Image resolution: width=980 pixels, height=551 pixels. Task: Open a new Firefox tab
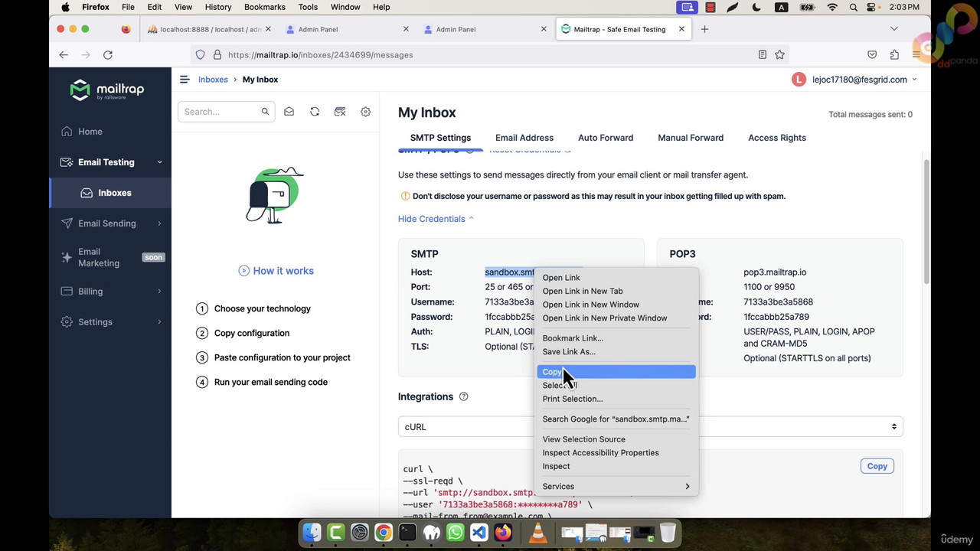click(704, 29)
